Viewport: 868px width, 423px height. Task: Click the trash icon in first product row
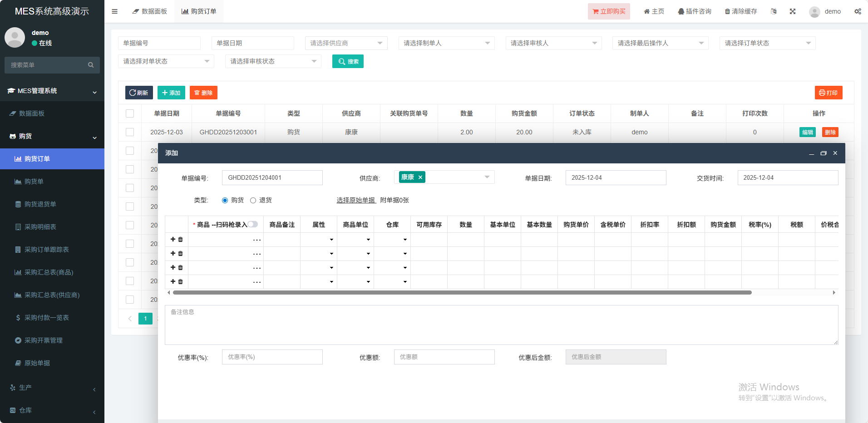point(181,240)
